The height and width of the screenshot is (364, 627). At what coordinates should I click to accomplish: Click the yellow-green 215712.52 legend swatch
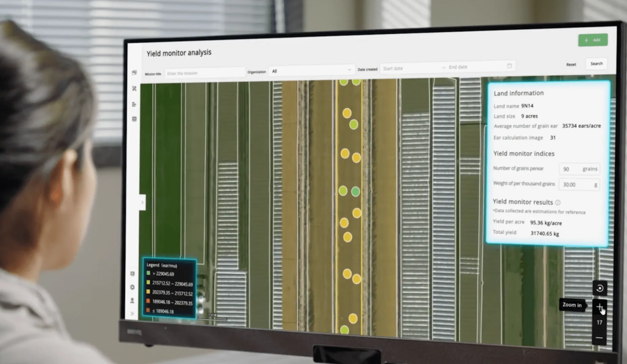[148, 282]
